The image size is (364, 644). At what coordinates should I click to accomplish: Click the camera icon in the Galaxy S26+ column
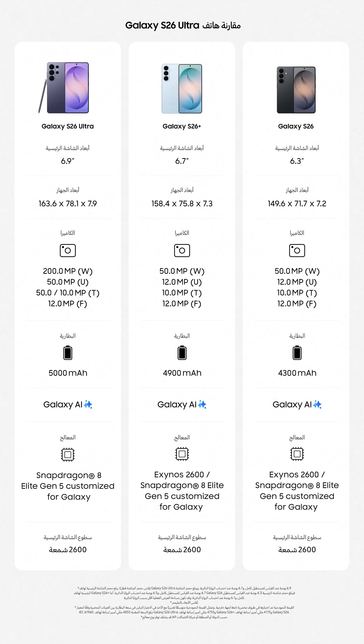pos(182,250)
